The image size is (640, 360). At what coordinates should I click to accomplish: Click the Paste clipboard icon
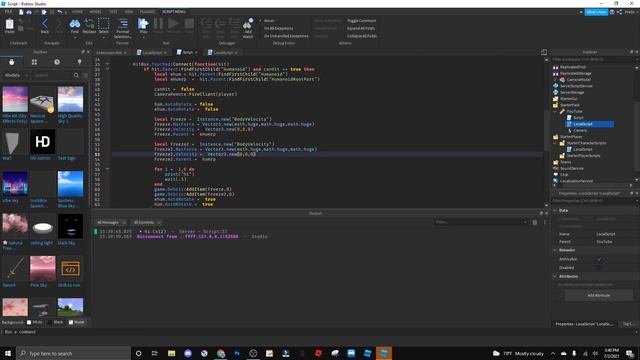[9, 25]
